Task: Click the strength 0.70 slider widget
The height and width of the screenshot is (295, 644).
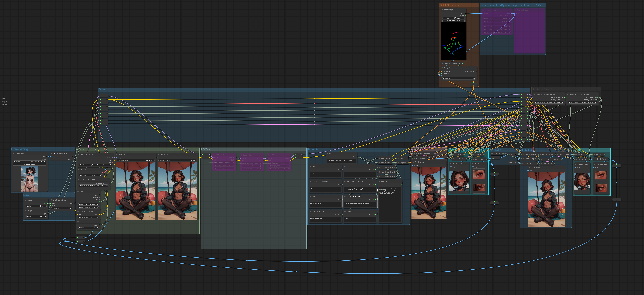Action: (459, 78)
